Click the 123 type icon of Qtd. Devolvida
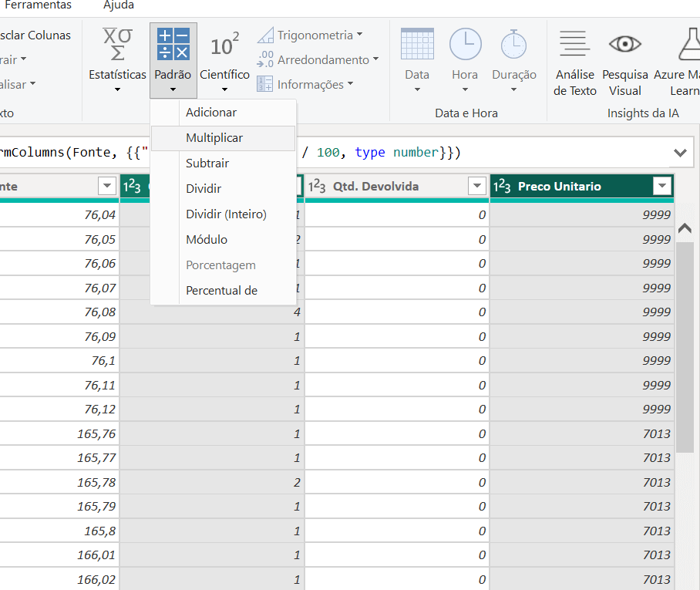This screenshot has height=590, width=700. click(317, 186)
